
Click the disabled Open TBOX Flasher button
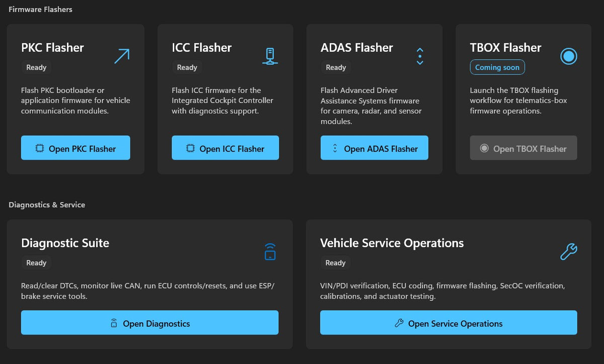click(x=523, y=148)
